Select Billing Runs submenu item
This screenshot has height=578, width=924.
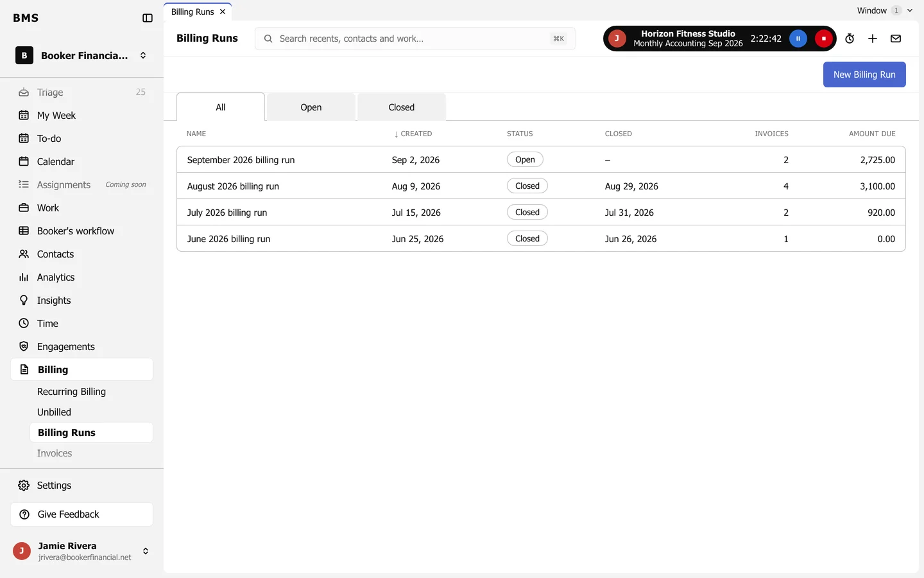[91, 432]
